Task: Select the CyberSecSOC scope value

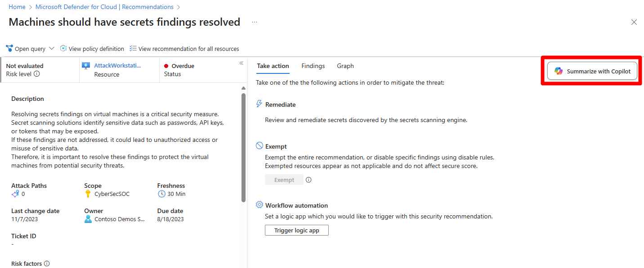Action: pos(112,194)
